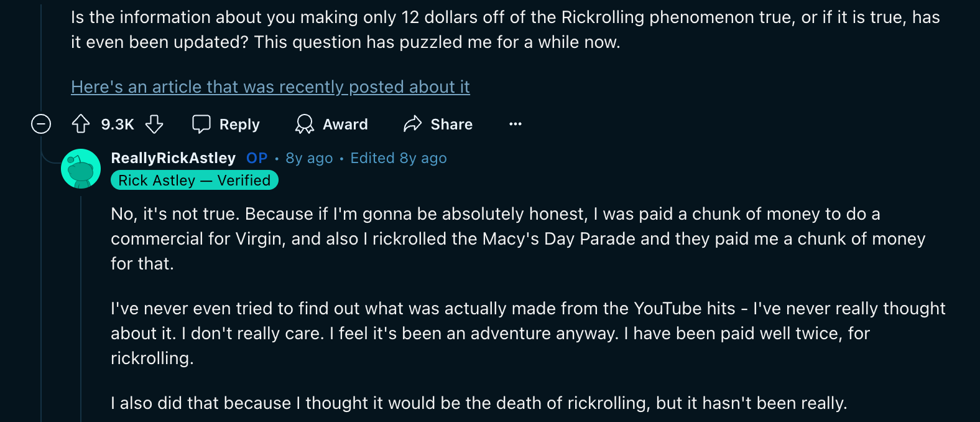The height and width of the screenshot is (422, 980).
Task: Click the "Edited 8y ago" label
Action: pyautogui.click(x=398, y=158)
